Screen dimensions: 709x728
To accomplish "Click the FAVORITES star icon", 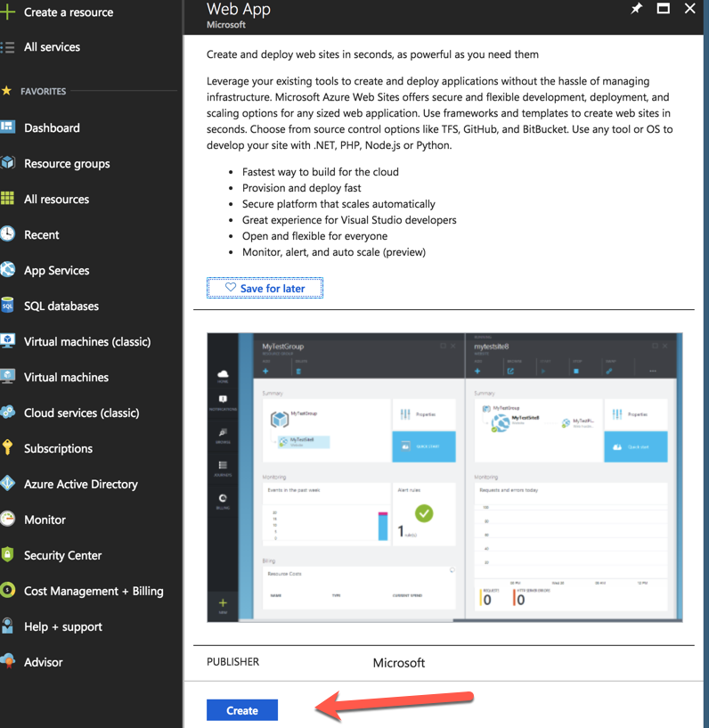I will point(6,91).
